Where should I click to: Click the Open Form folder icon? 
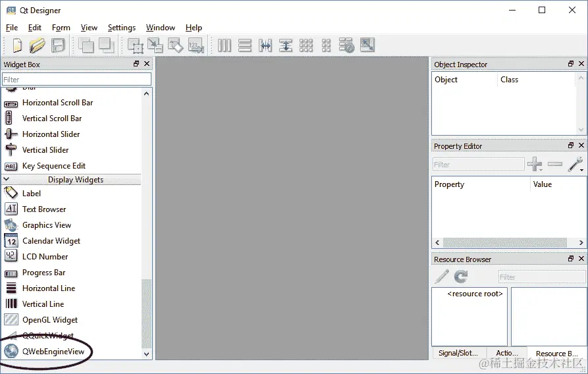pyautogui.click(x=37, y=45)
